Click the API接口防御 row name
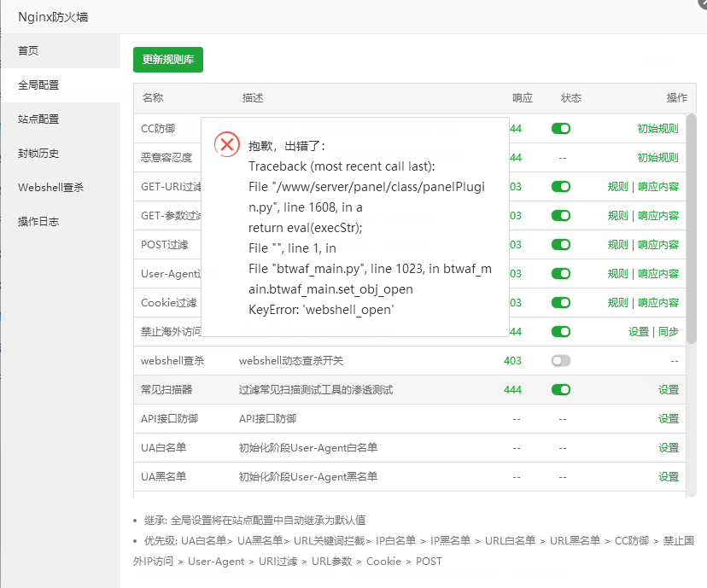The image size is (707, 588). tap(170, 418)
